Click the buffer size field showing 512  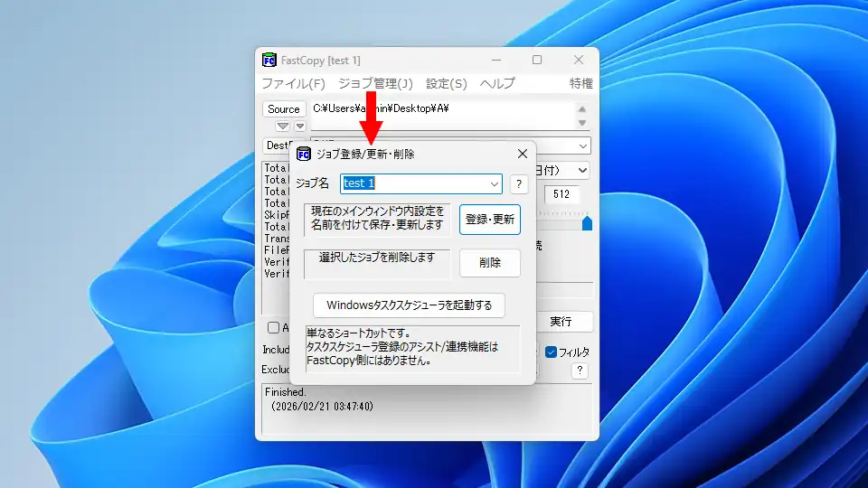coord(561,194)
